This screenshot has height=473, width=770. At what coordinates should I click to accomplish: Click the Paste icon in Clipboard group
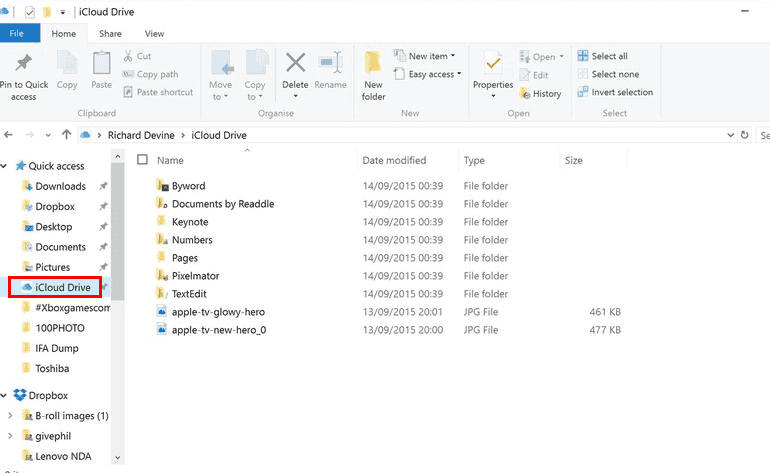(101, 68)
